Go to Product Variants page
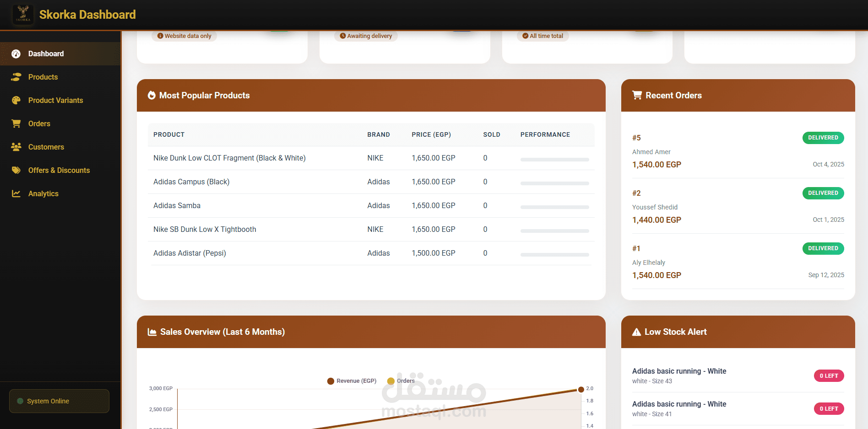Viewport: 868px width, 429px height. [60, 100]
